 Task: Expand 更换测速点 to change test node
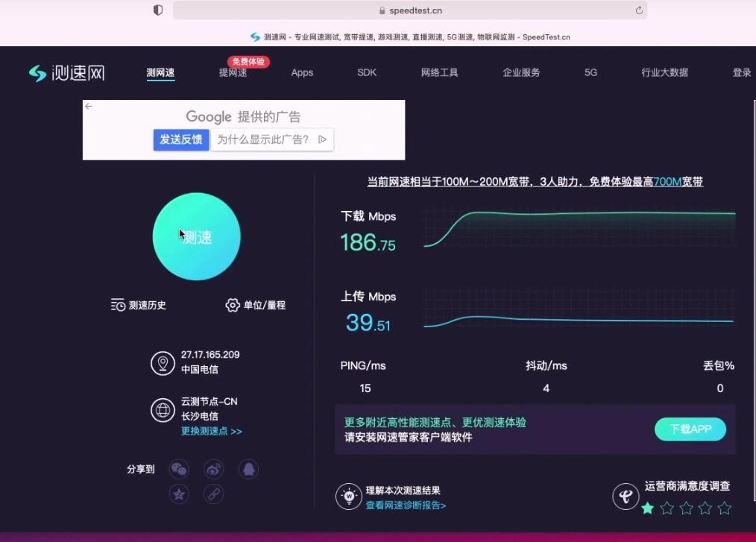click(x=211, y=431)
